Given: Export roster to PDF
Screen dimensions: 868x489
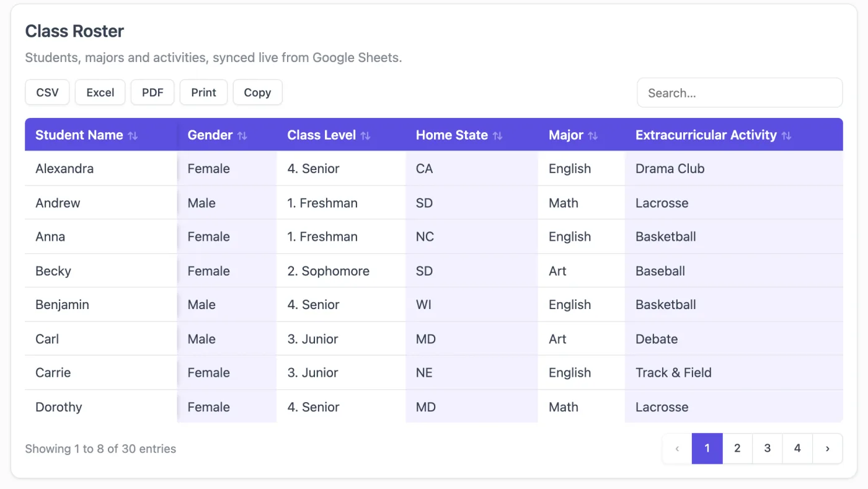Looking at the screenshot, I should [x=153, y=92].
